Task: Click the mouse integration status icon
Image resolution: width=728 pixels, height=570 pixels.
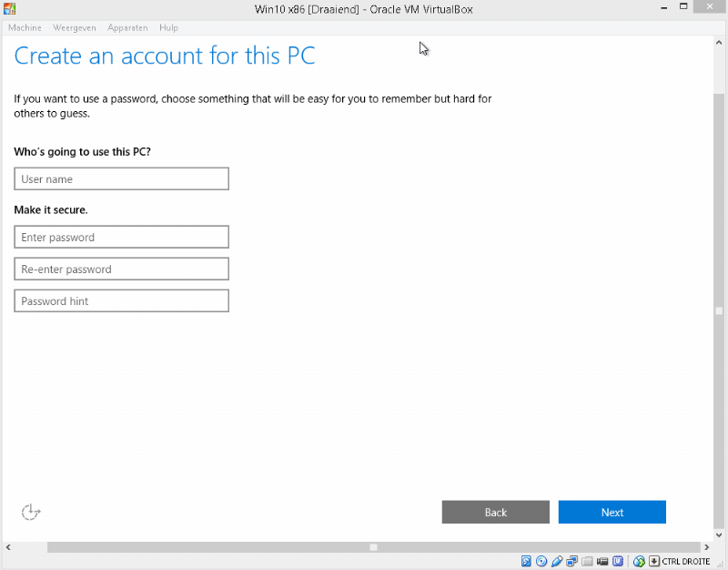Action: (640, 561)
